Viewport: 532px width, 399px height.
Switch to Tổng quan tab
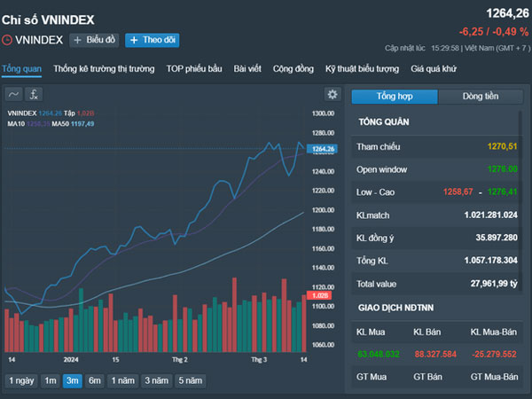pyautogui.click(x=21, y=69)
